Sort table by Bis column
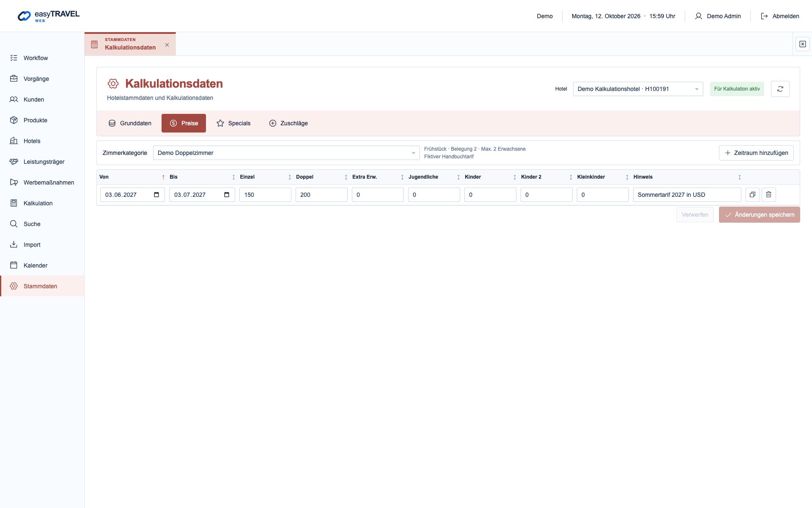 [x=202, y=177]
